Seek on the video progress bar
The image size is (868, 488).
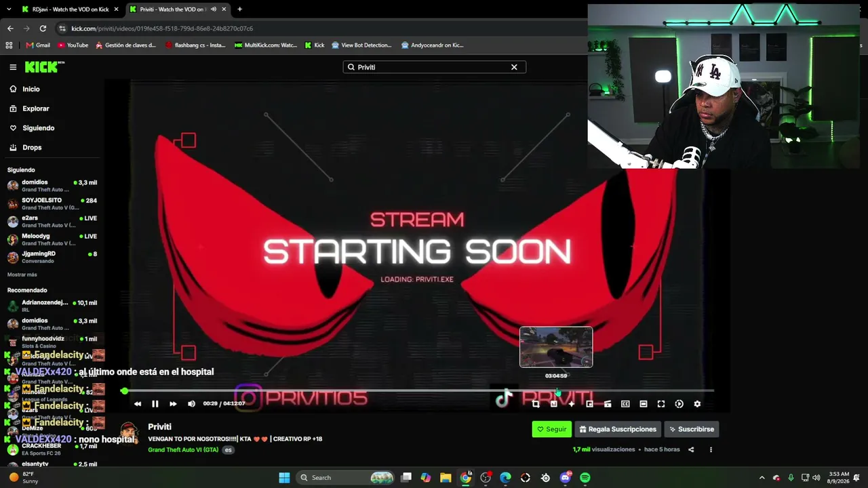coord(419,391)
